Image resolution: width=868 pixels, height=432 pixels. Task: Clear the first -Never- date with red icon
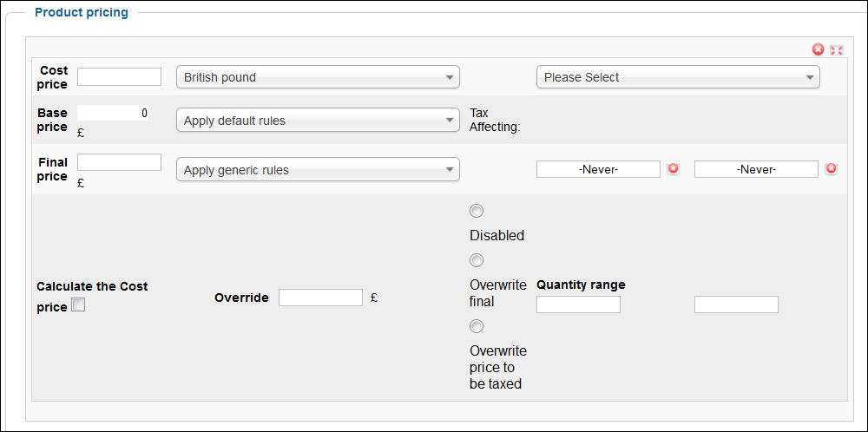click(674, 168)
